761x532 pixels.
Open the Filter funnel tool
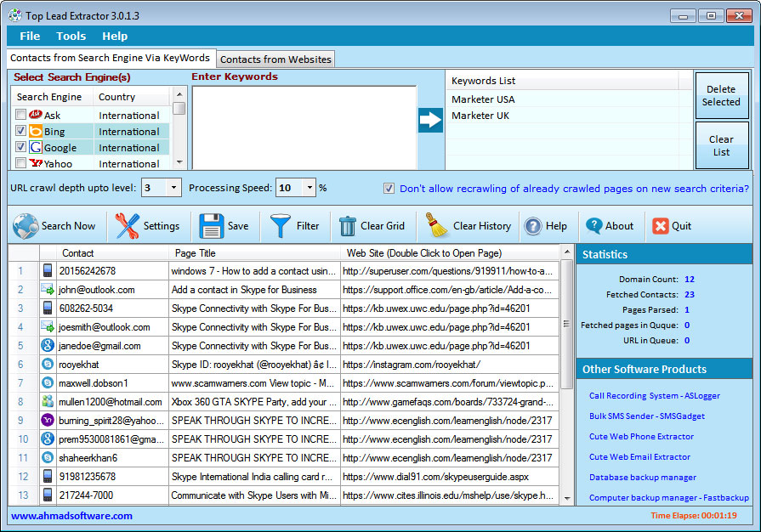pyautogui.click(x=281, y=226)
